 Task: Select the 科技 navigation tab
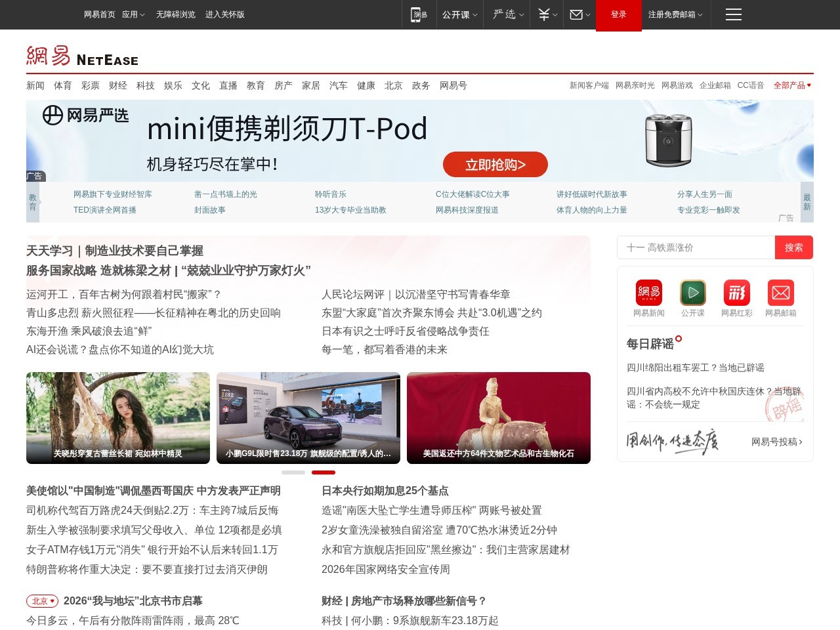click(x=146, y=85)
